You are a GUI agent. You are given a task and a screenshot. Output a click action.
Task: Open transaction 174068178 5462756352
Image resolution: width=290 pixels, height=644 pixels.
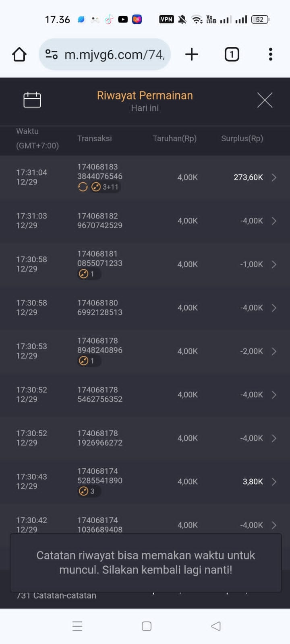[100, 394]
